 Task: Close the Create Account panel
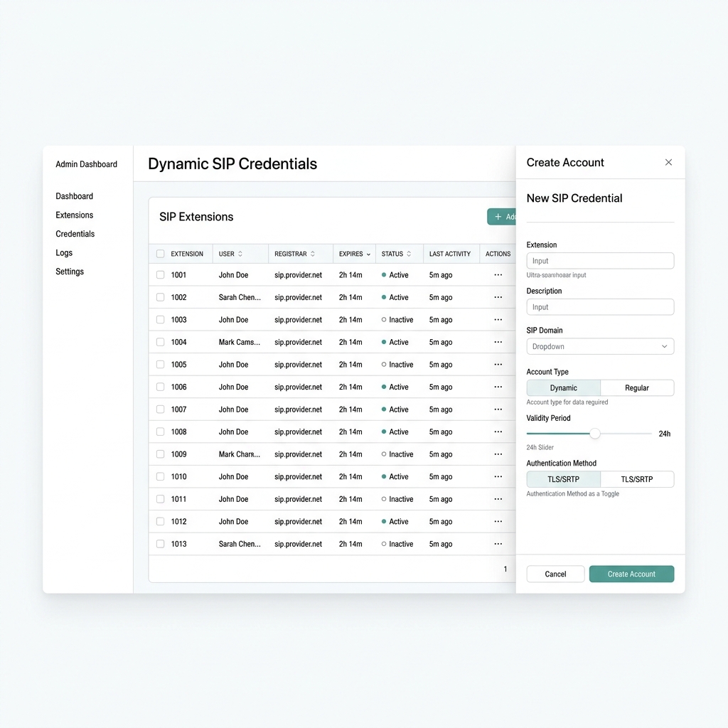click(x=668, y=162)
